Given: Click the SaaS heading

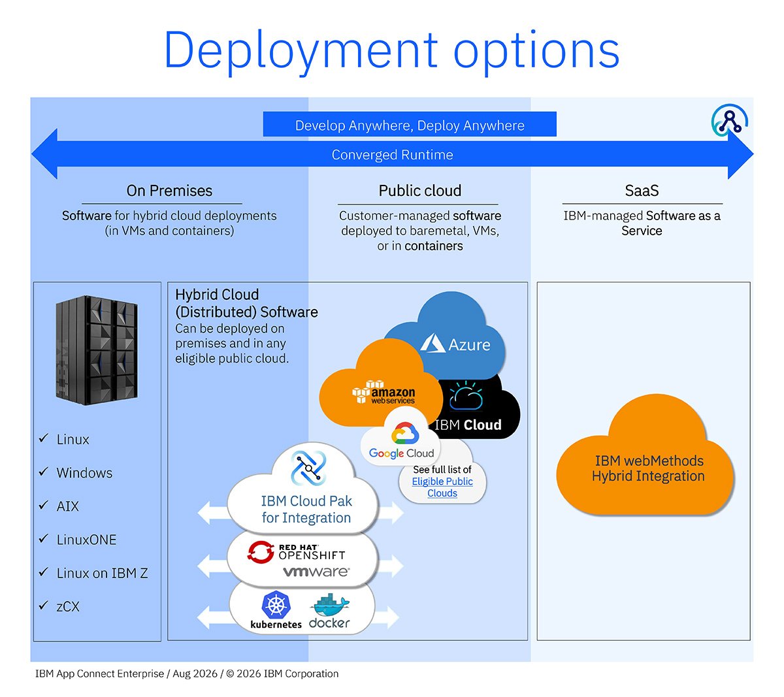Looking at the screenshot, I should (642, 191).
